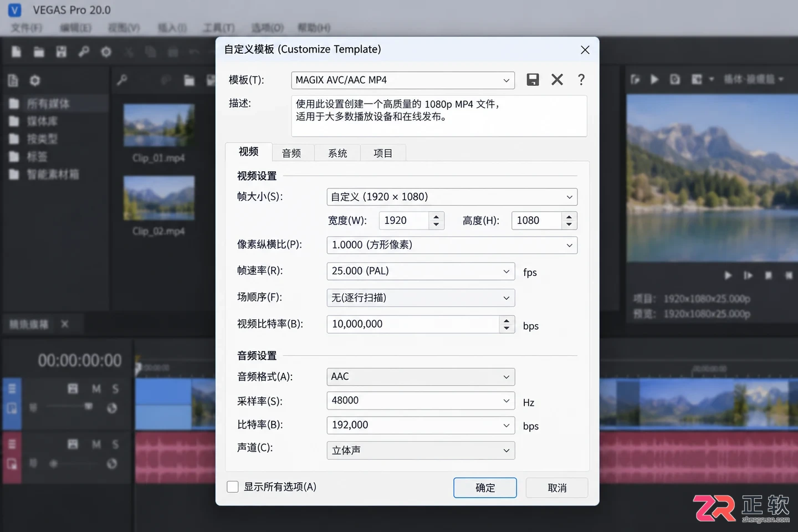Expand the 帧速率 25.000 (PAL) dropdown
The height and width of the screenshot is (532, 798).
pos(421,271)
